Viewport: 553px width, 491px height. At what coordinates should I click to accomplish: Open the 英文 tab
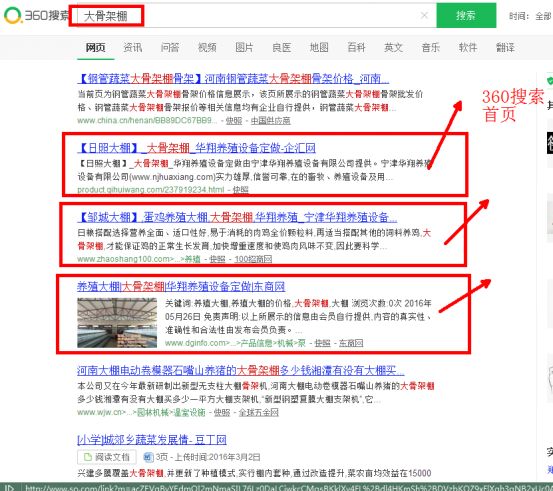click(393, 47)
